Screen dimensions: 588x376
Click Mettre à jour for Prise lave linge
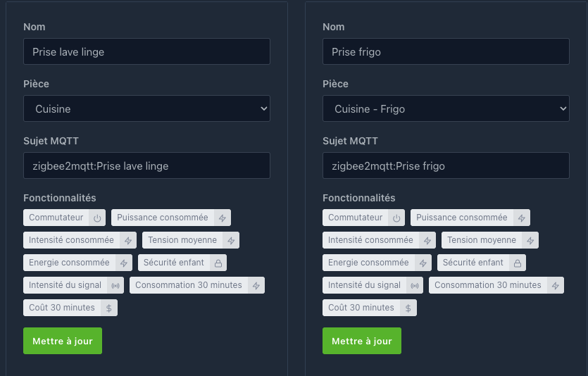pos(63,341)
